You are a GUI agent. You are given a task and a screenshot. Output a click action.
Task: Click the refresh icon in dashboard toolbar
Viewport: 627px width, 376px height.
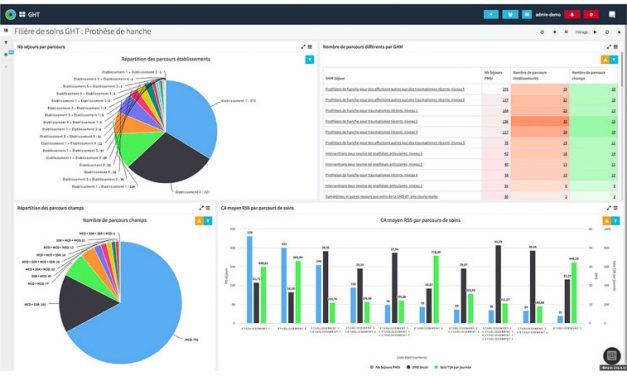click(607, 32)
